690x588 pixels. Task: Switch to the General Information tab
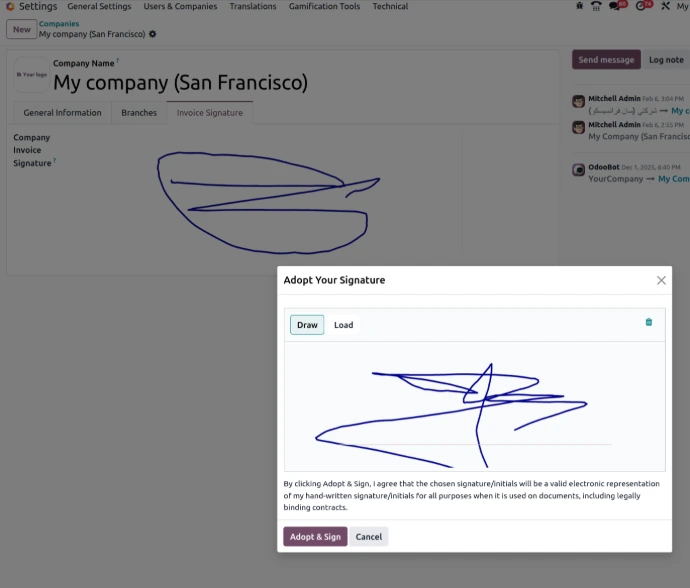coord(62,113)
